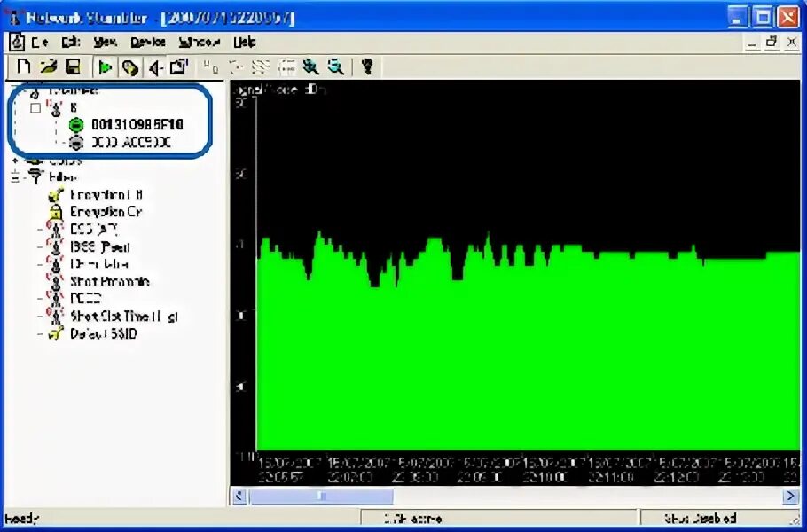The height and width of the screenshot is (532, 807).
Task: Select the grey inactive access point entry
Action: click(130, 142)
